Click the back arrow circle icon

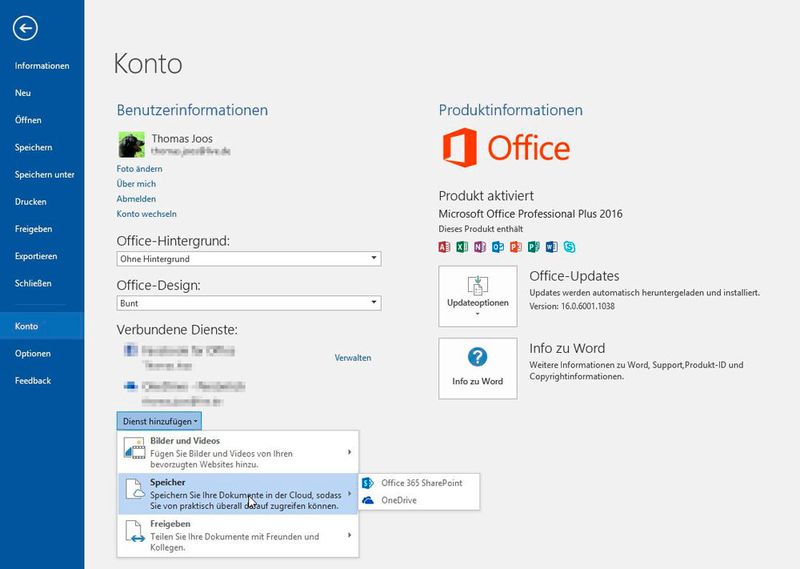pos(25,28)
